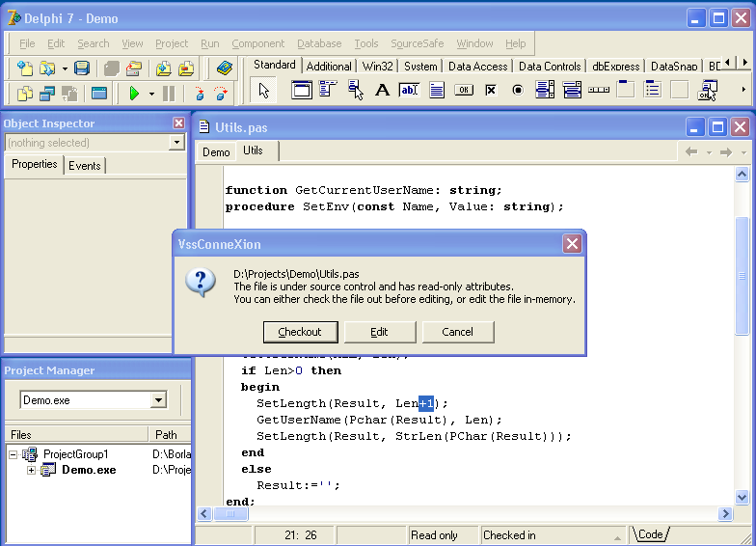Click the Pause program toolbar icon
The height and width of the screenshot is (546, 756).
click(x=169, y=94)
